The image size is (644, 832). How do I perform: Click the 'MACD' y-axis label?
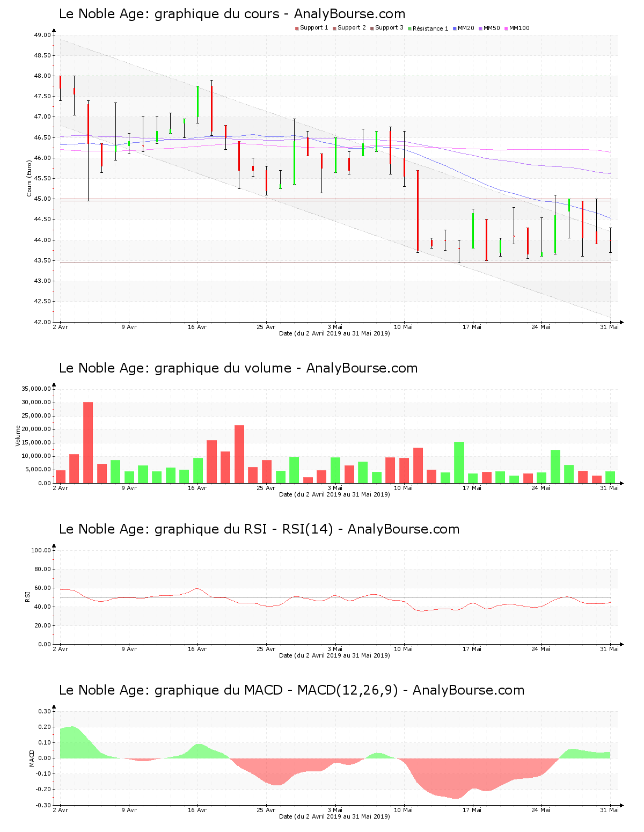31,758
